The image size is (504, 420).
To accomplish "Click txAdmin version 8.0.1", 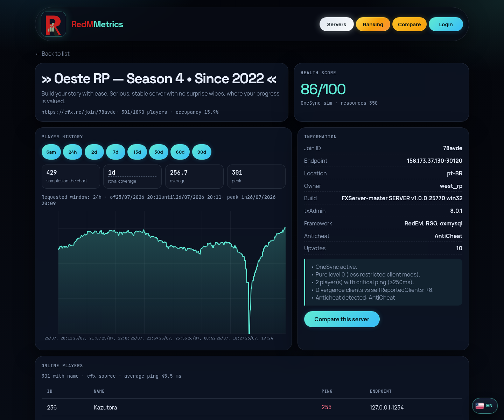I will [x=456, y=211].
